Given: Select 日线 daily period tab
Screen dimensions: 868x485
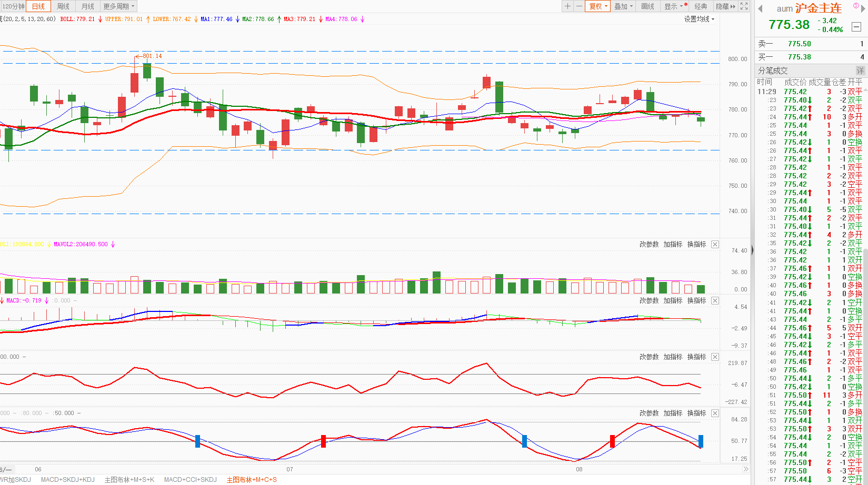Looking at the screenshot, I should 38,6.
